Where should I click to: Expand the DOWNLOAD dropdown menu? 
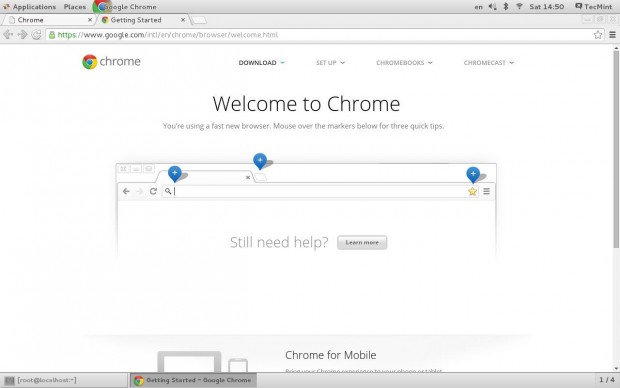pos(261,63)
